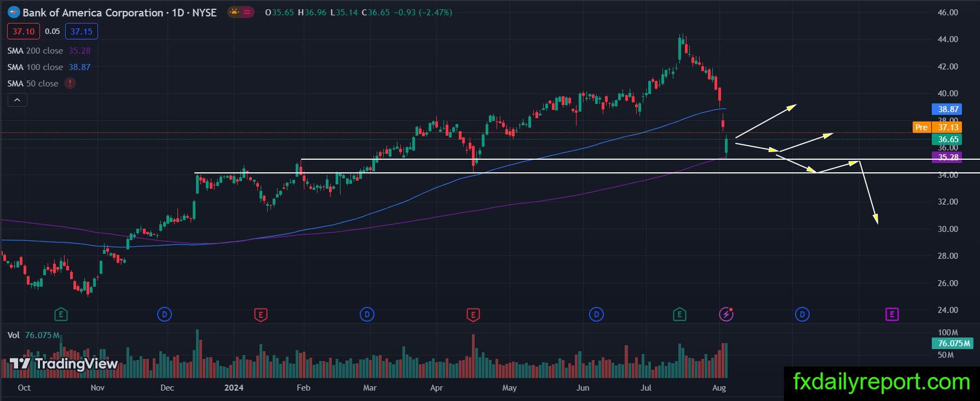Screen dimensions: 980x401
Task: Click the 26.00 price scale tick
Action: (x=948, y=283)
